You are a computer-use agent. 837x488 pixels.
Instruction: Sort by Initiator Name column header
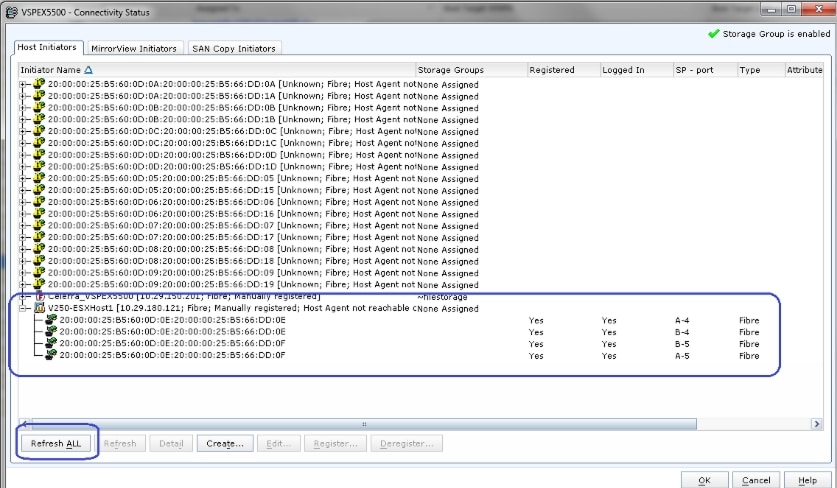tap(217, 70)
